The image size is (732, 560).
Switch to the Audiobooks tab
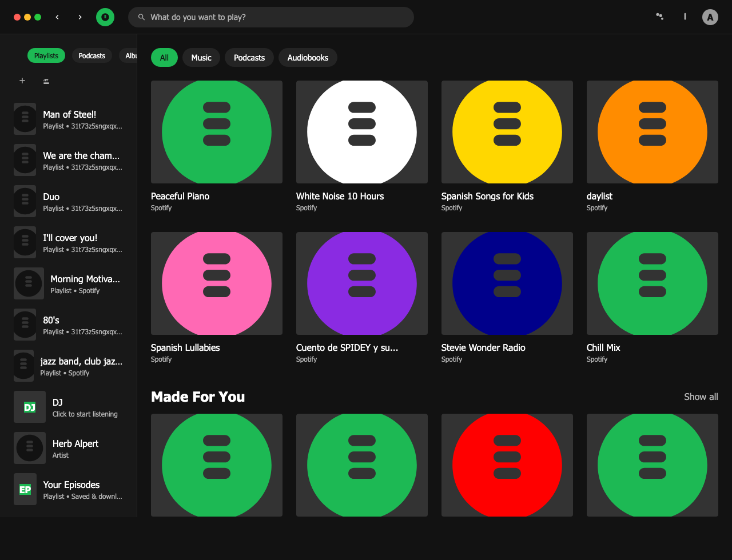(x=308, y=58)
